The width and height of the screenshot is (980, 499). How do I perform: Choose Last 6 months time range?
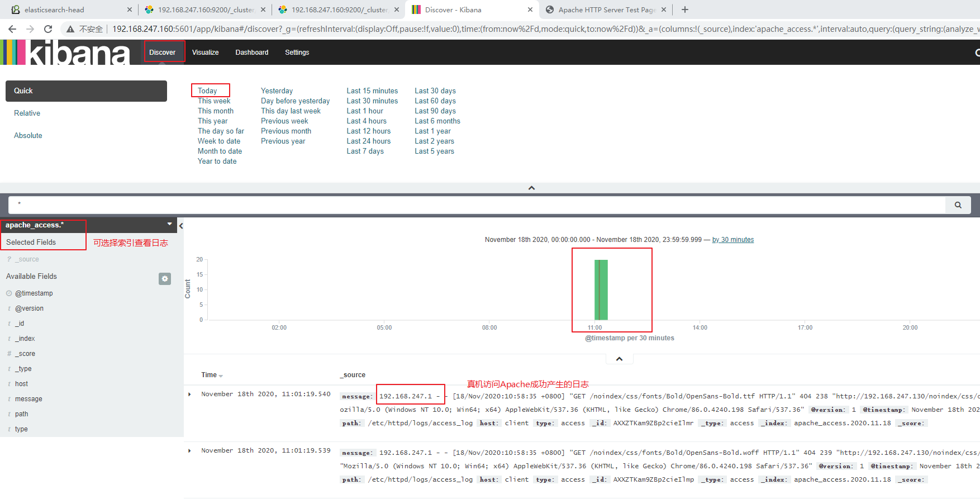click(437, 121)
